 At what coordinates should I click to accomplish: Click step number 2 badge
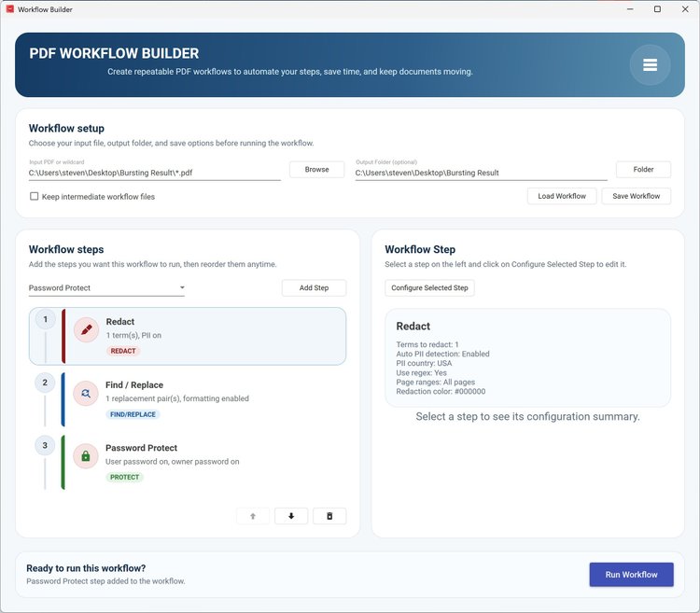click(x=45, y=383)
